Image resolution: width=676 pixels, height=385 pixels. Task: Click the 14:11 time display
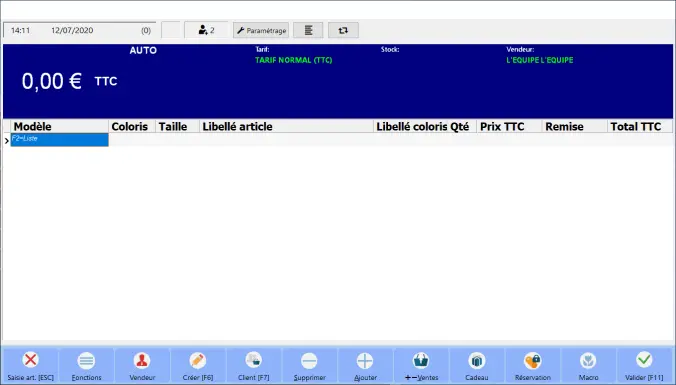[x=20, y=31]
